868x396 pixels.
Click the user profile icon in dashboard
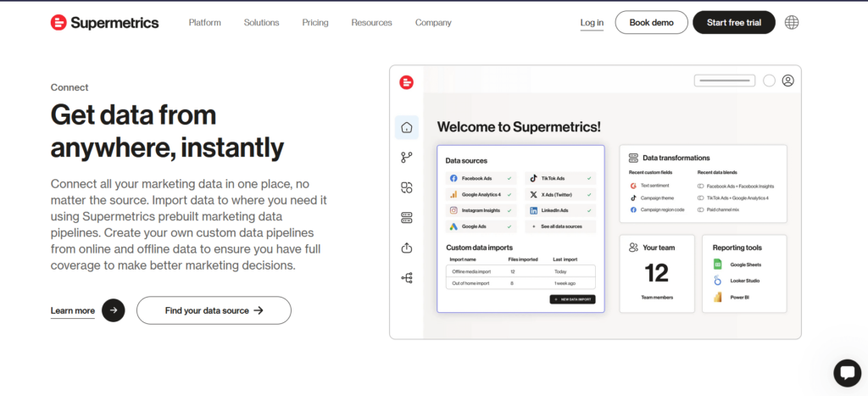click(787, 81)
